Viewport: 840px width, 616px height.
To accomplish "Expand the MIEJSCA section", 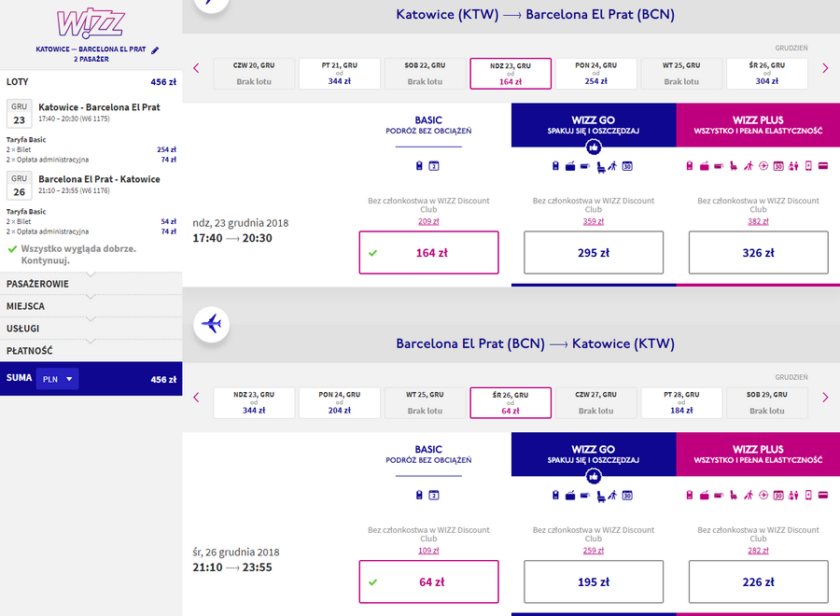I will click(x=91, y=306).
